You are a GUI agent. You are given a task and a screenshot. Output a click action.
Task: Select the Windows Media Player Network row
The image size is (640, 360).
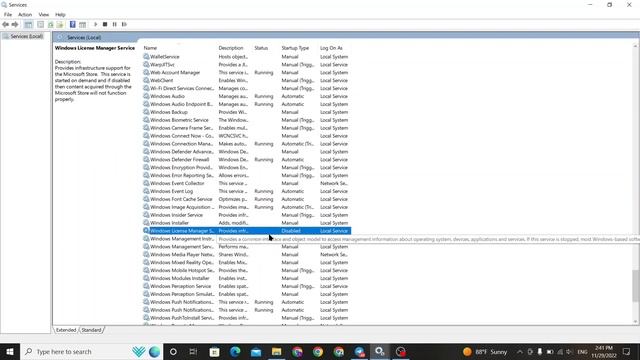247,254
